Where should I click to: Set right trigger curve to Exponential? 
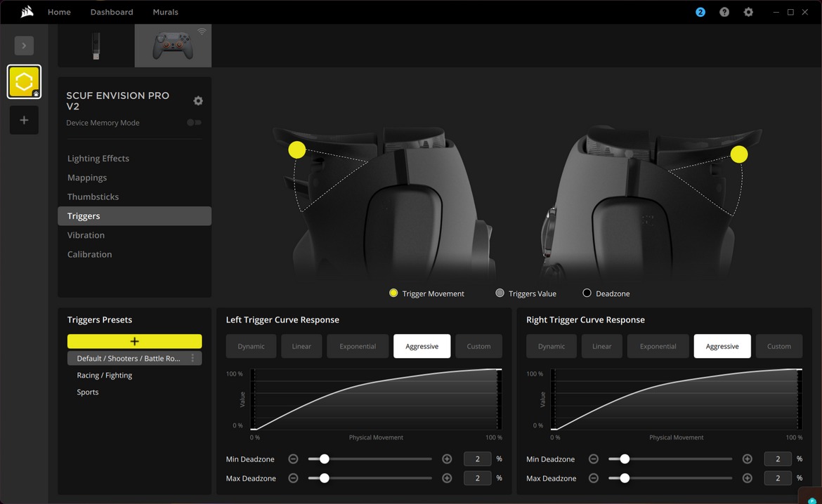click(658, 346)
